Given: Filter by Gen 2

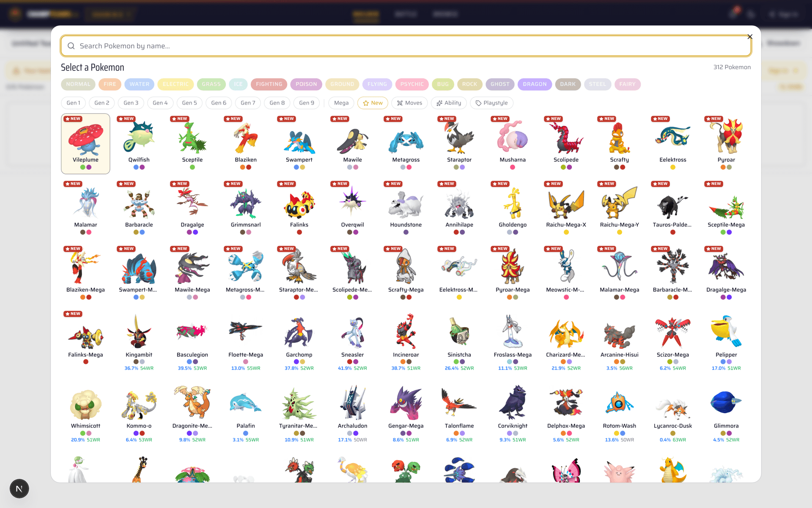Looking at the screenshot, I should pyautogui.click(x=102, y=103).
